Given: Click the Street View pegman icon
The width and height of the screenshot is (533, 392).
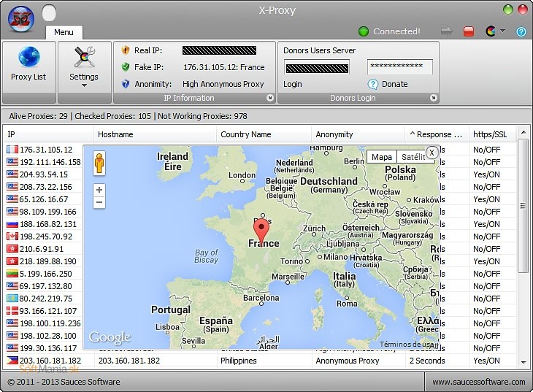Looking at the screenshot, I should 99,164.
